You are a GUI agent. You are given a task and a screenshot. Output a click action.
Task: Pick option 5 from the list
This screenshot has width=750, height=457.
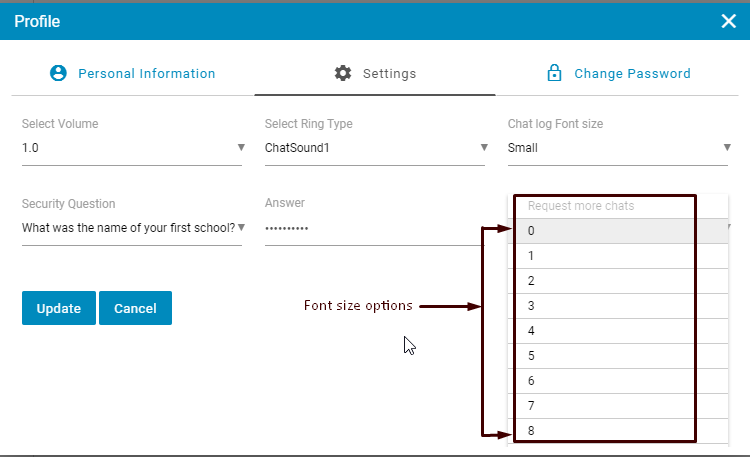point(605,356)
